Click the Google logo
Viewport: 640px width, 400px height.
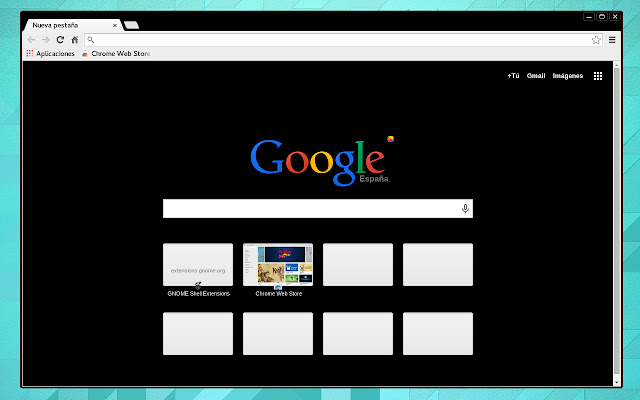tap(319, 162)
